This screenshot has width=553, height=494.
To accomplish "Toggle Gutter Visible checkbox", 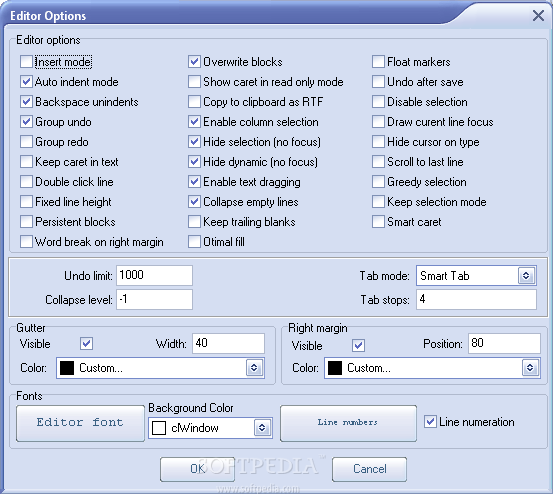I will point(86,343).
